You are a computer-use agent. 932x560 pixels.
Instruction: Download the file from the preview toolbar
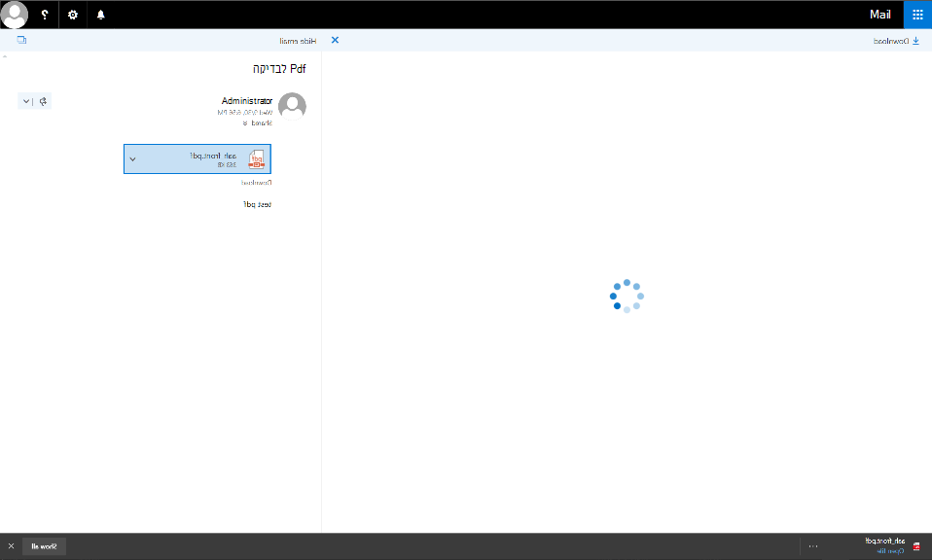[x=896, y=41]
